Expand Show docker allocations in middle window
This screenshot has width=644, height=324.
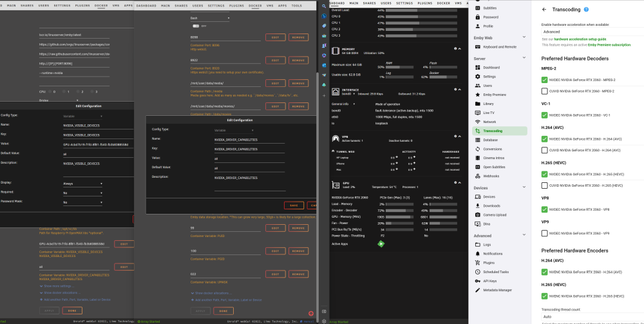coord(213,293)
